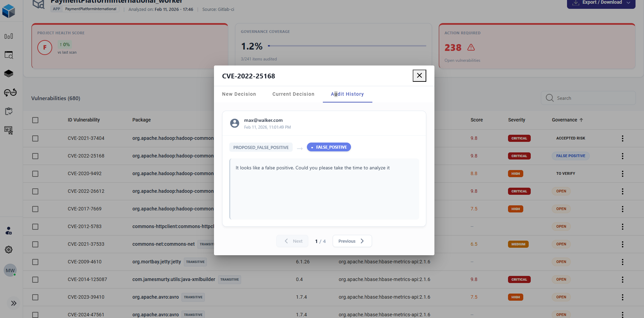This screenshot has height=318, width=644.
Task: Open row actions menu for CVE-2022-26612
Action: click(622, 191)
